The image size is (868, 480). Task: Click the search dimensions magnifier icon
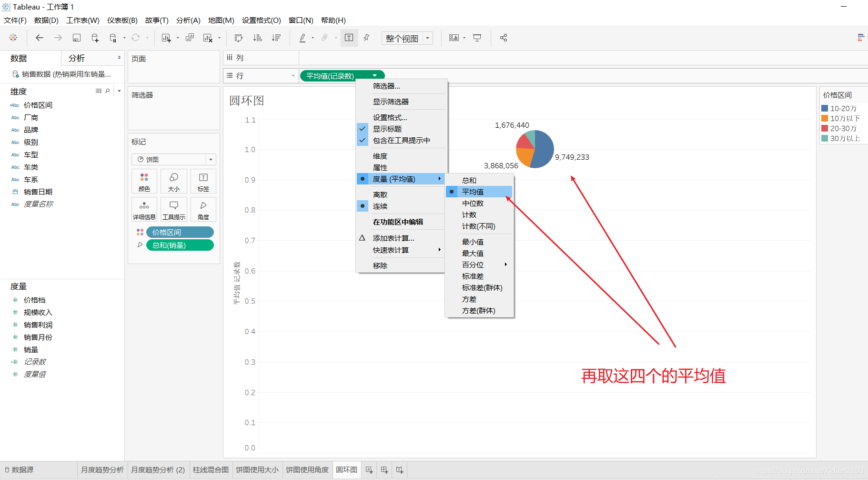[108, 91]
